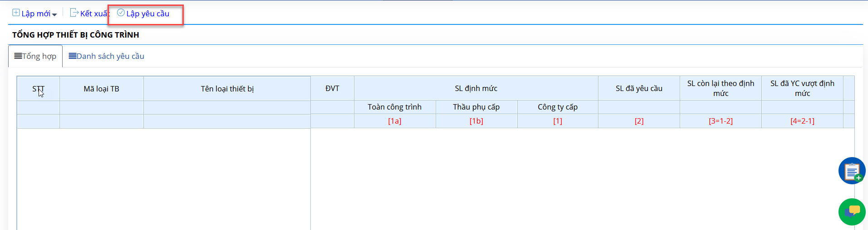Click the plus icon beside Lập mới
Screen dimensions: 868x230
[x=16, y=13]
